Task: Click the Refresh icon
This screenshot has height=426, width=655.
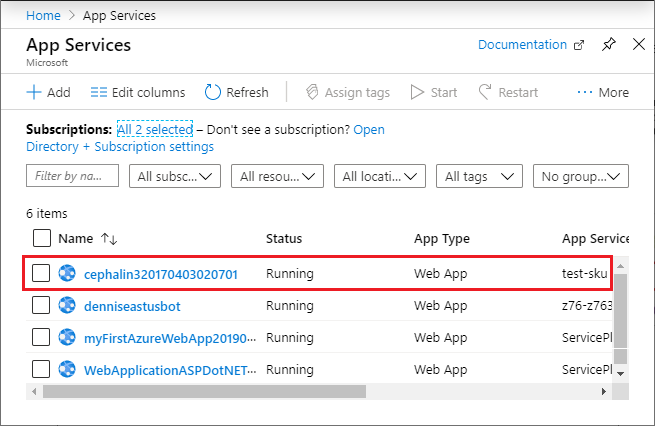Action: point(213,92)
